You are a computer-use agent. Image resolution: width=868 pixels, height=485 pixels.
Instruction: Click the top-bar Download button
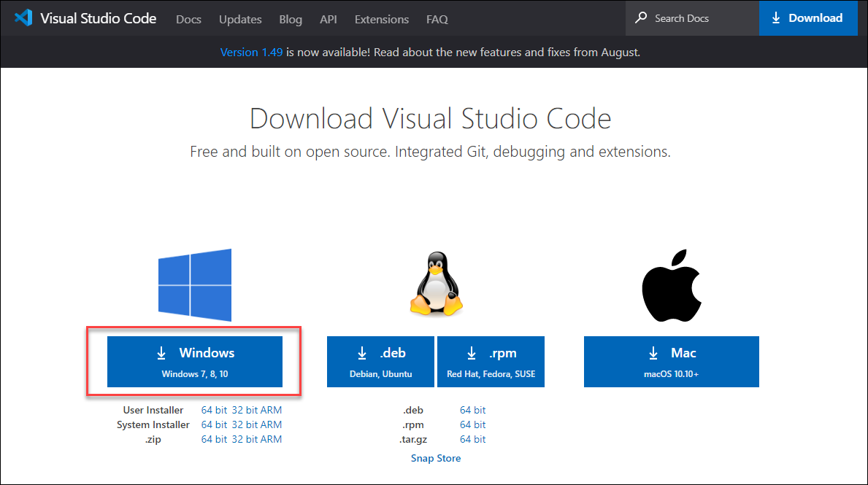pos(808,18)
